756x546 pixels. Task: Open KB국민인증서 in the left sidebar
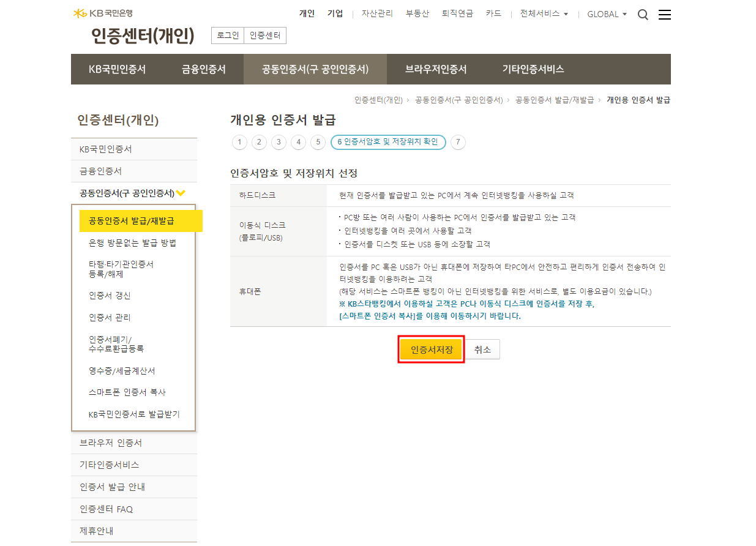tap(134, 149)
